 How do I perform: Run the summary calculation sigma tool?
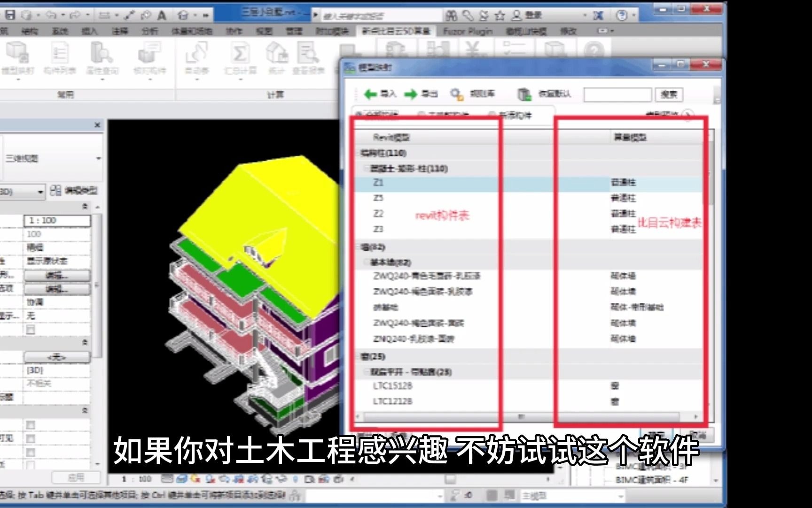[x=240, y=58]
